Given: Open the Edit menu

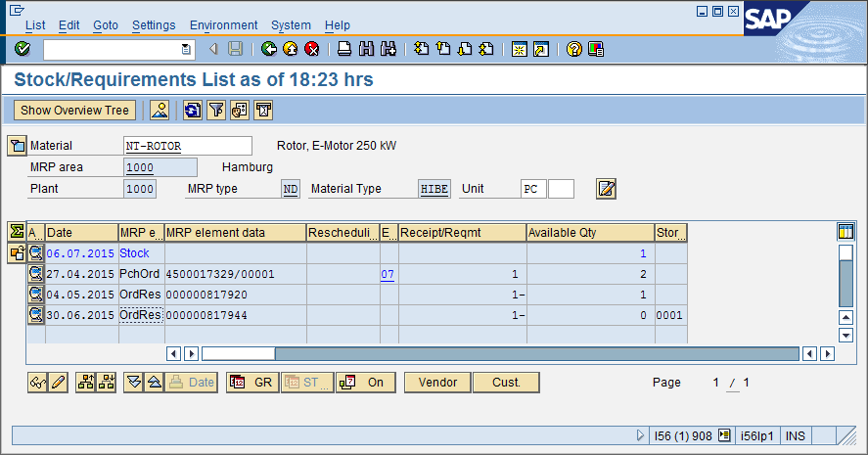Looking at the screenshot, I should click(x=69, y=25).
